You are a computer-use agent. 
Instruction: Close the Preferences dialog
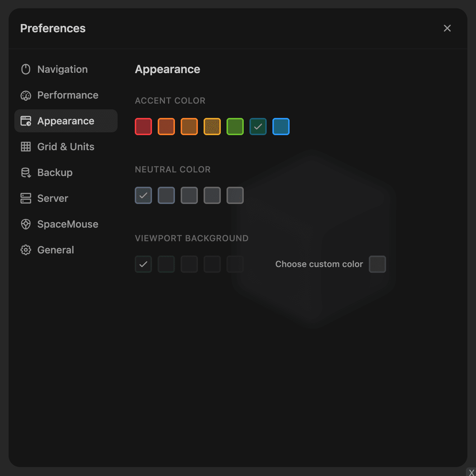click(x=447, y=28)
